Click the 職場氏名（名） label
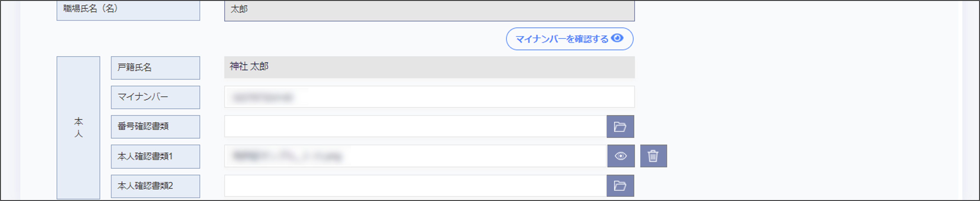Viewport: 980px width, 201px height. click(128, 10)
